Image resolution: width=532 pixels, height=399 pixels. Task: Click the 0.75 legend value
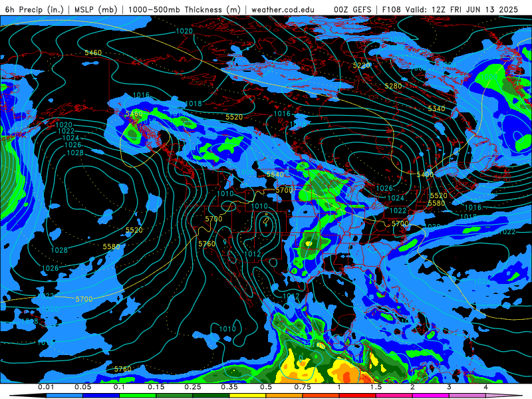pyautogui.click(x=303, y=387)
